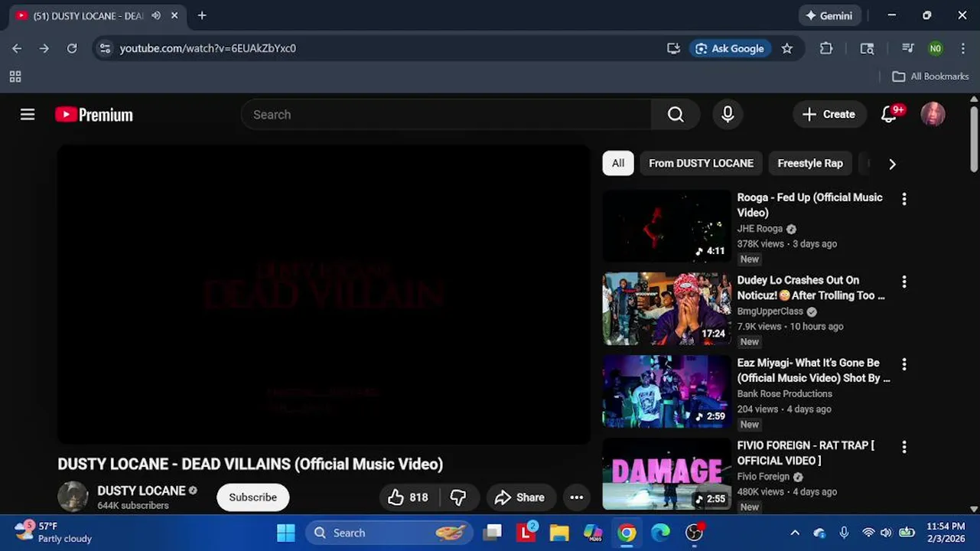Open Chrome extensions puzzle icon
Viewport: 980px width, 551px height.
[x=826, y=48]
